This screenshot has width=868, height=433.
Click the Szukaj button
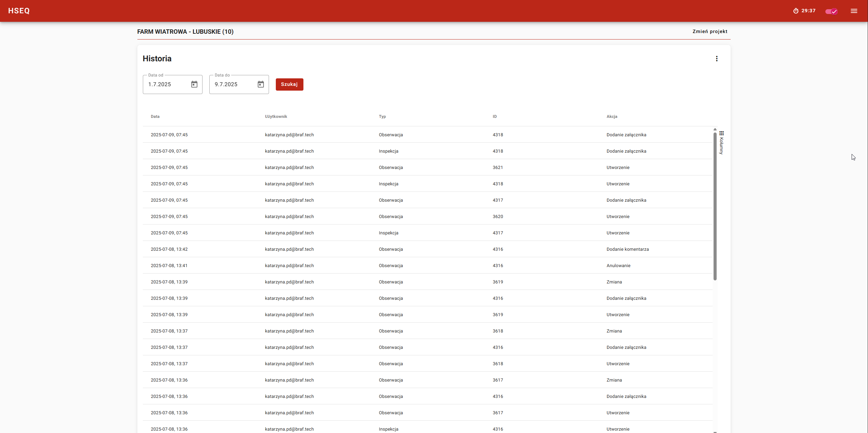tap(289, 84)
